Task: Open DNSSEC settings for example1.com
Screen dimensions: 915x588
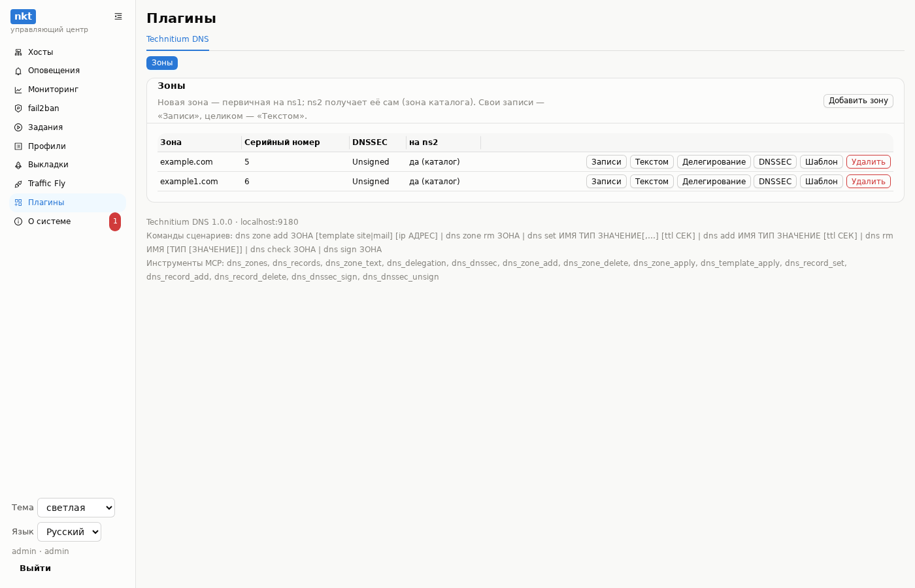Action: pos(775,182)
